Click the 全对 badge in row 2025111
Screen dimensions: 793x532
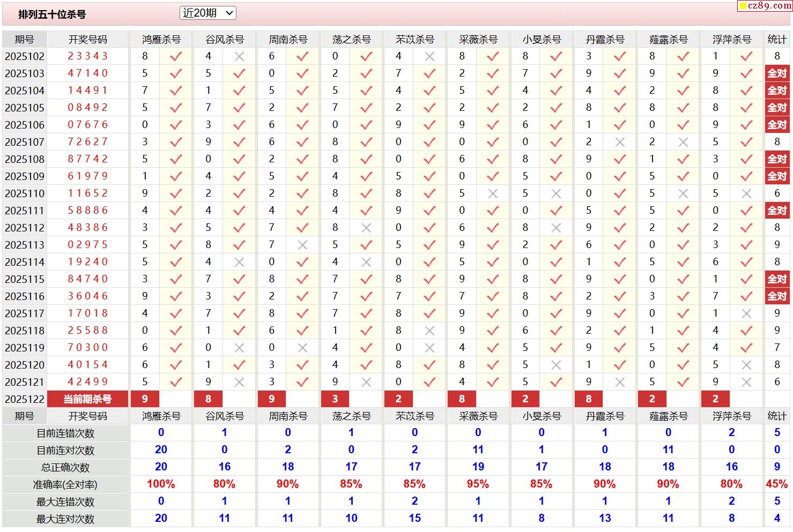pos(777,211)
